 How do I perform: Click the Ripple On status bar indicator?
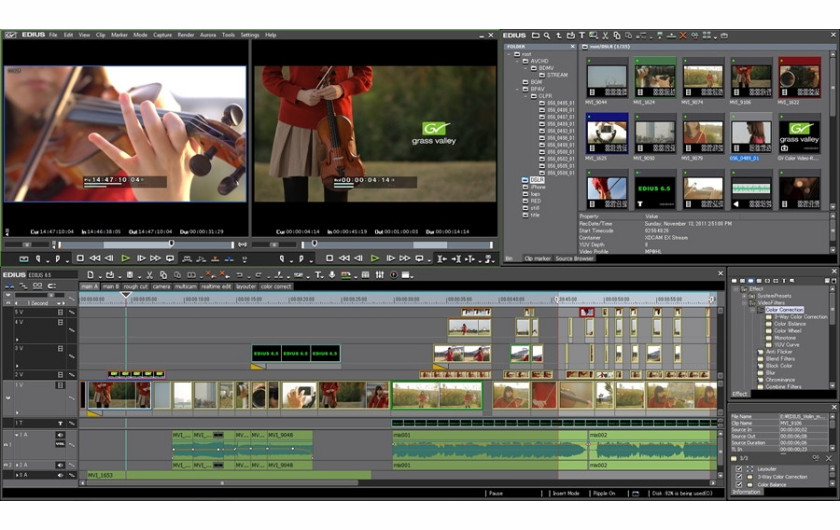[x=604, y=493]
